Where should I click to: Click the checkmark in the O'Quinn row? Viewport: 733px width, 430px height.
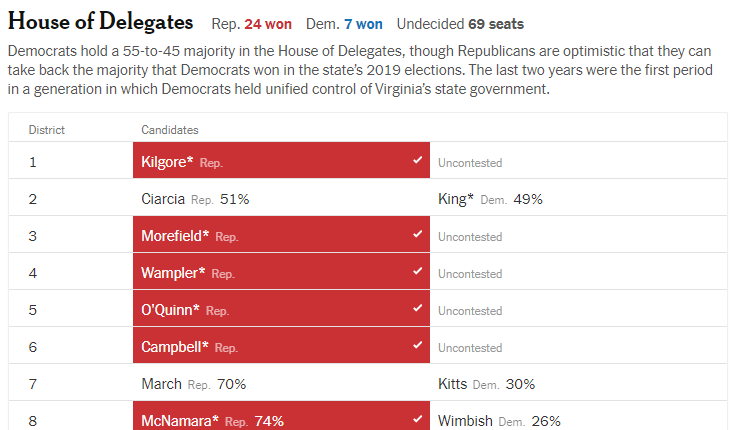(x=417, y=308)
